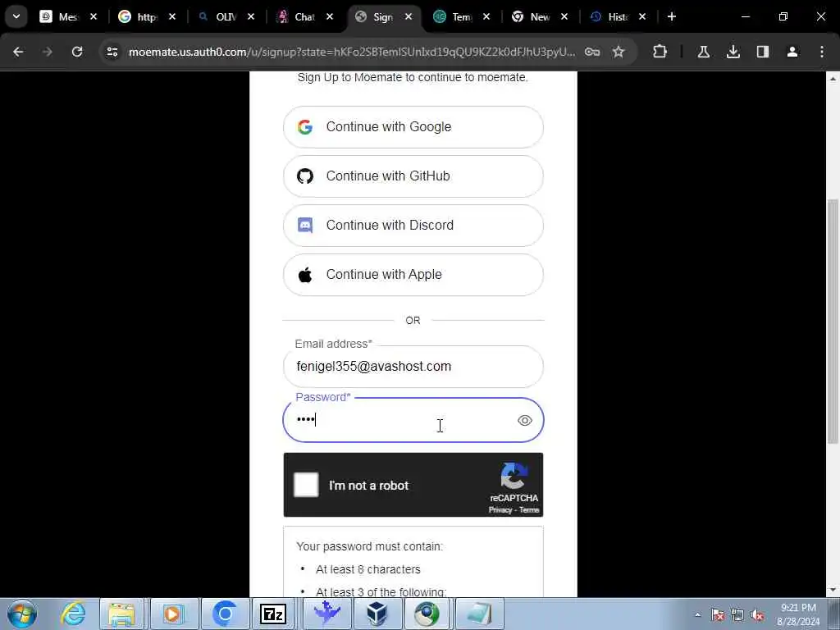
Task: Show password with eye icon
Action: [x=524, y=421]
